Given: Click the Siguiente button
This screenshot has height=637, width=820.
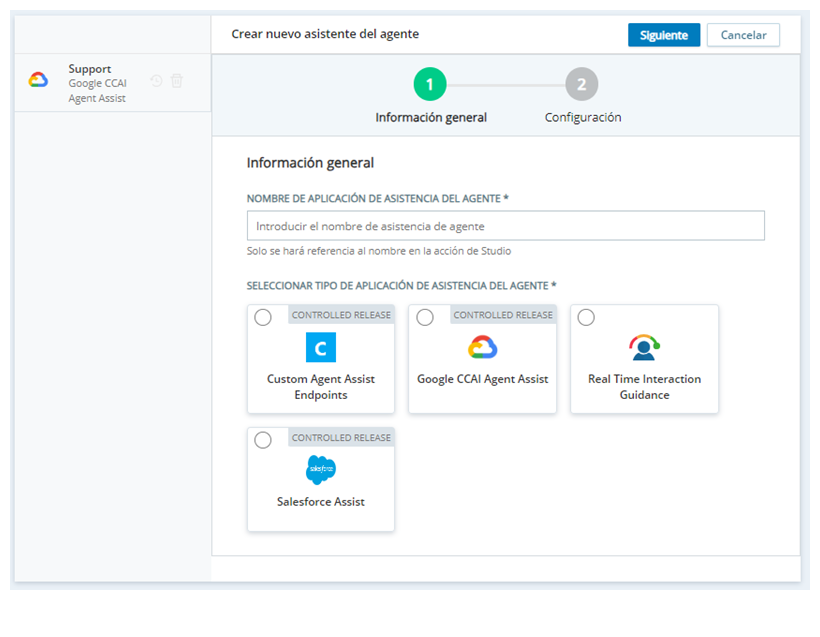Looking at the screenshot, I should [664, 35].
